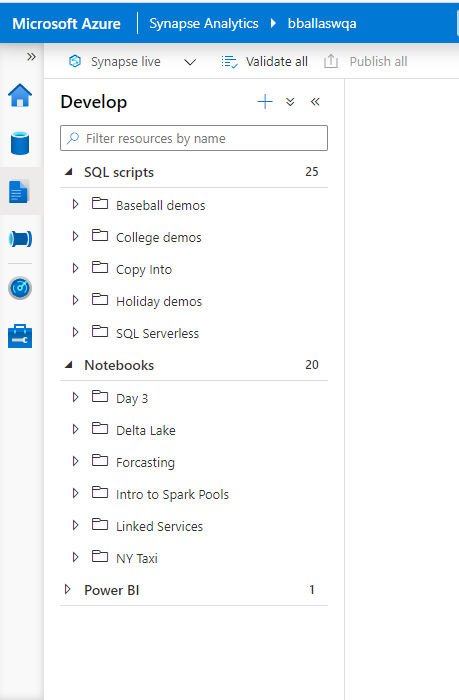This screenshot has width=459, height=700.
Task: Click the Validate all checklist icon
Action: [x=230, y=62]
